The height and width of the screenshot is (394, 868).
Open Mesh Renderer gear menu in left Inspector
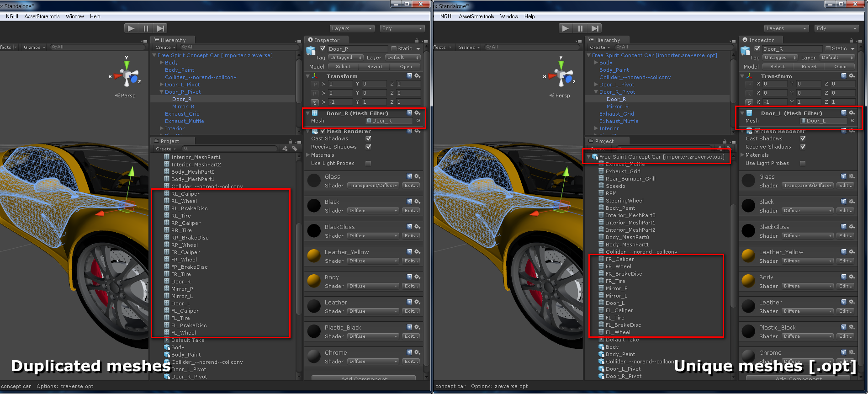point(417,131)
